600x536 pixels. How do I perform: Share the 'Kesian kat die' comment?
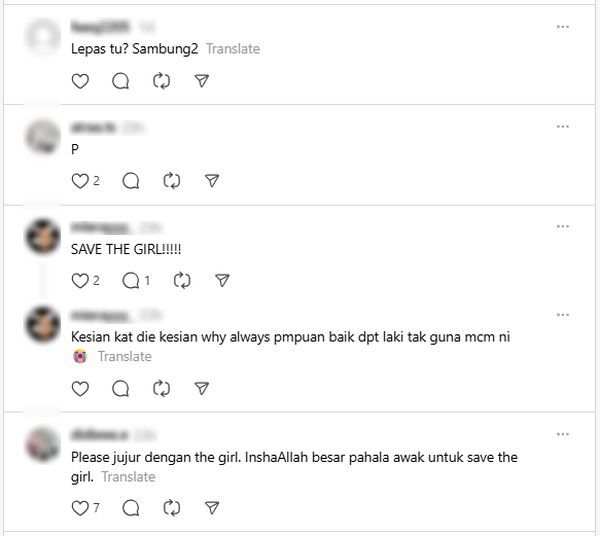pos(202,389)
